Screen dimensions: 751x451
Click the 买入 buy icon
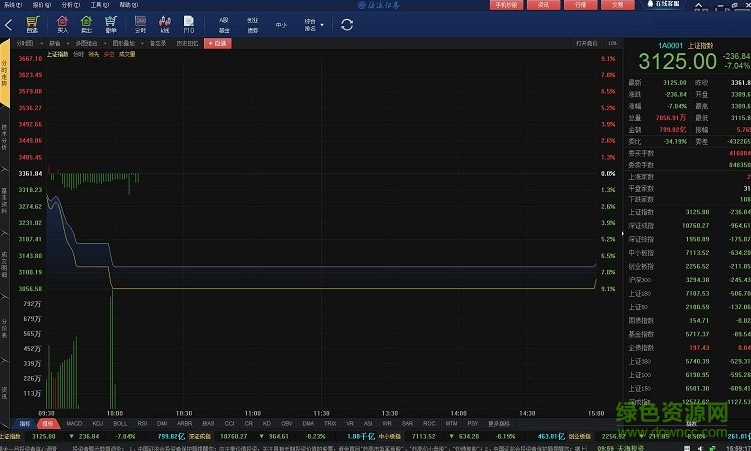tap(61, 23)
